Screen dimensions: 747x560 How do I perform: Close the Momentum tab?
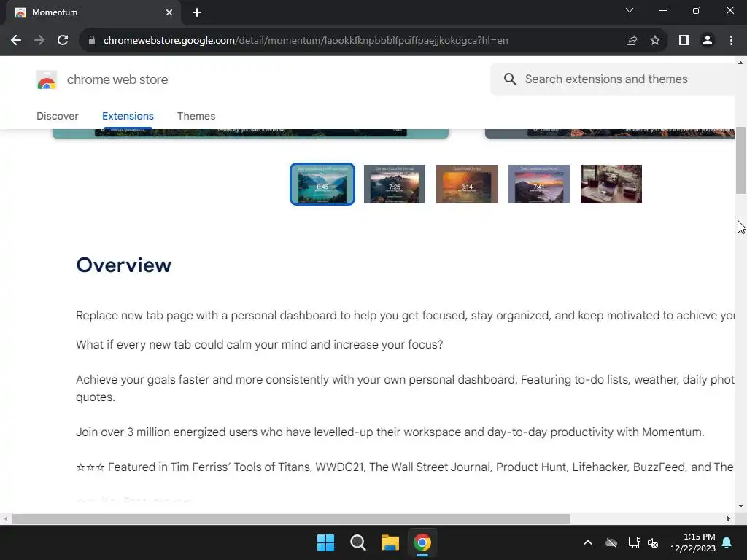(169, 12)
